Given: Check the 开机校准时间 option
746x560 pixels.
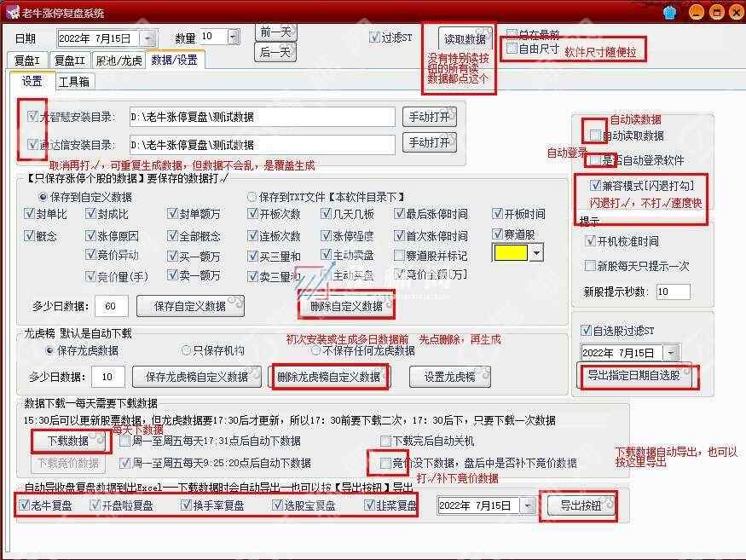Looking at the screenshot, I should coord(589,241).
